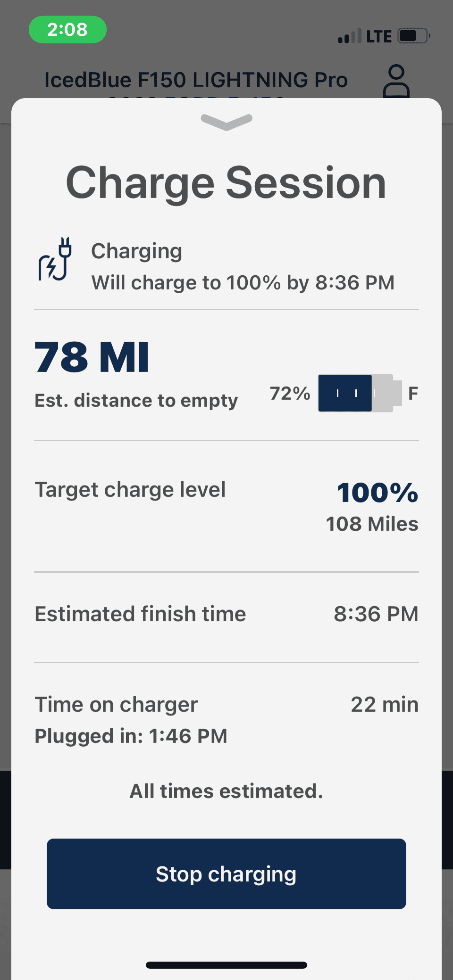Tap the phone battery status icon
453x980 pixels.
[x=413, y=36]
